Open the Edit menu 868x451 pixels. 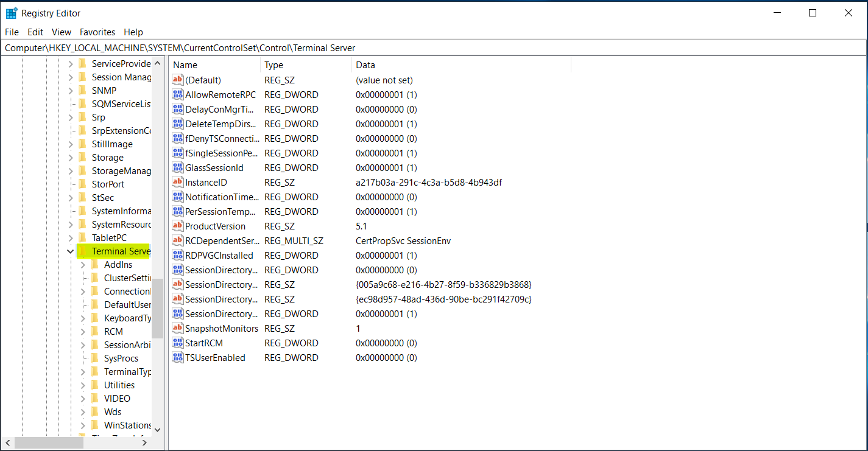point(35,32)
